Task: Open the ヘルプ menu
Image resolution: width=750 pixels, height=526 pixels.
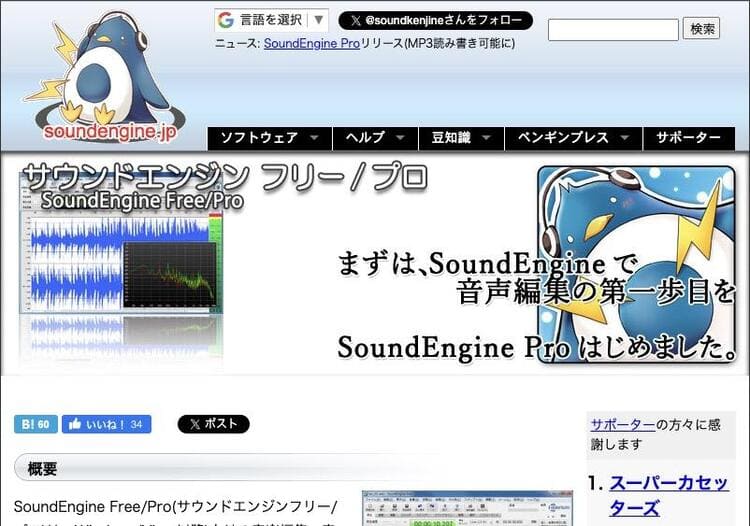Action: point(375,138)
